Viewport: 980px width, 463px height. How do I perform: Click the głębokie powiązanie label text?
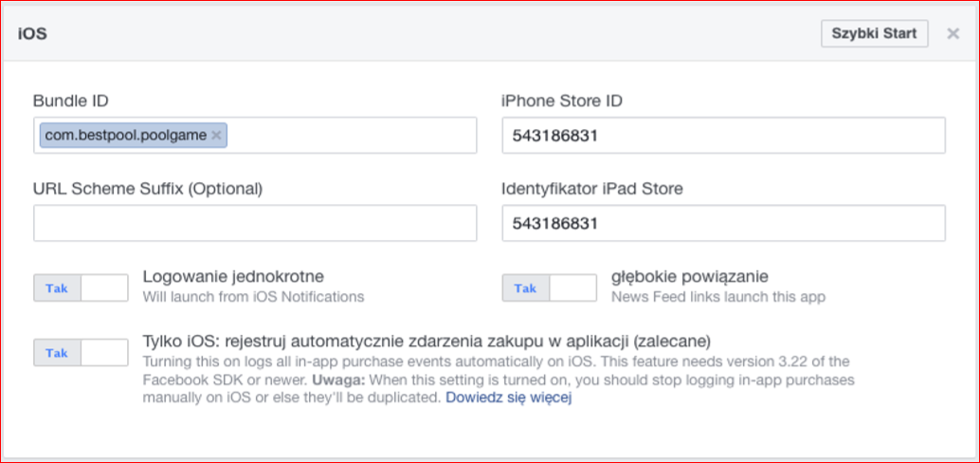689,277
